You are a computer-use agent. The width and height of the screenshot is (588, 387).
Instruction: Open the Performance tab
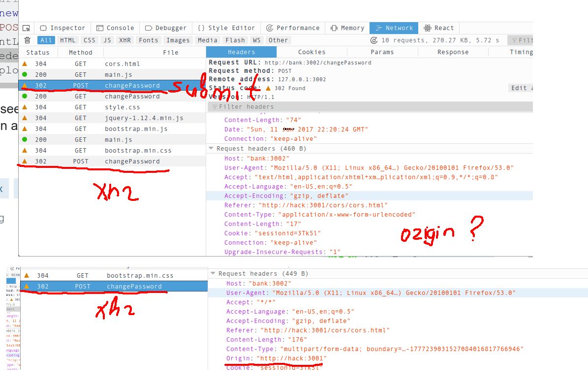pyautogui.click(x=293, y=28)
